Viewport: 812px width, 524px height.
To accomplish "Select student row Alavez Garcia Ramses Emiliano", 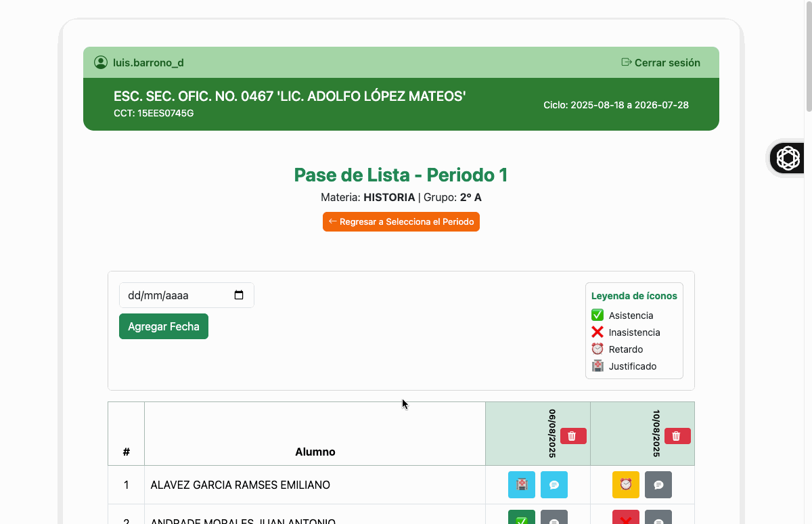I will [240, 485].
